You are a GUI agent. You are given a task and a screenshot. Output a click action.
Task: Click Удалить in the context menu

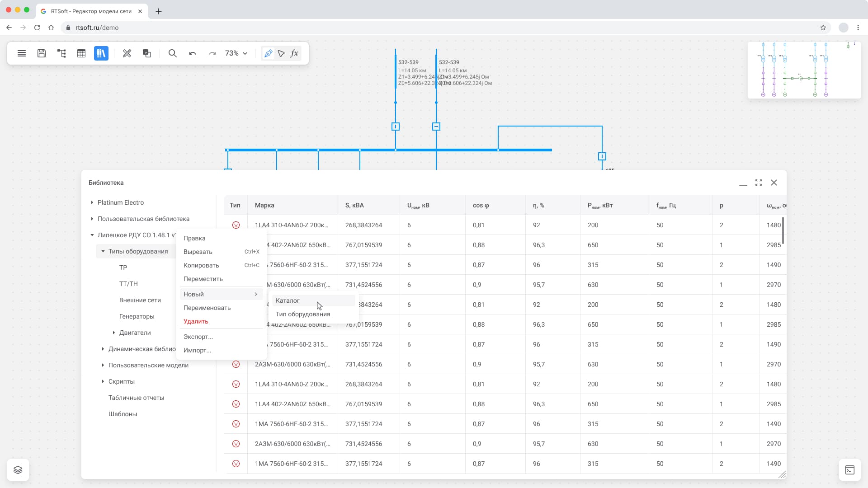coord(196,321)
